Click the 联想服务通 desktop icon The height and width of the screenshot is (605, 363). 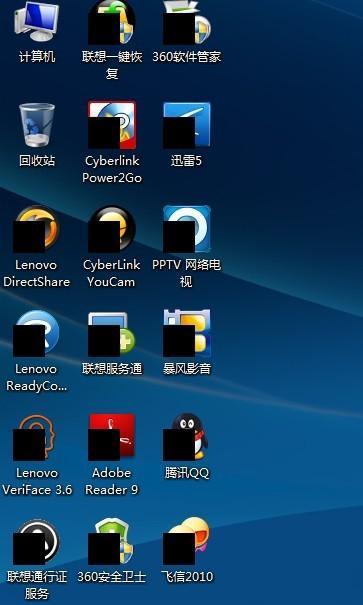coord(112,334)
